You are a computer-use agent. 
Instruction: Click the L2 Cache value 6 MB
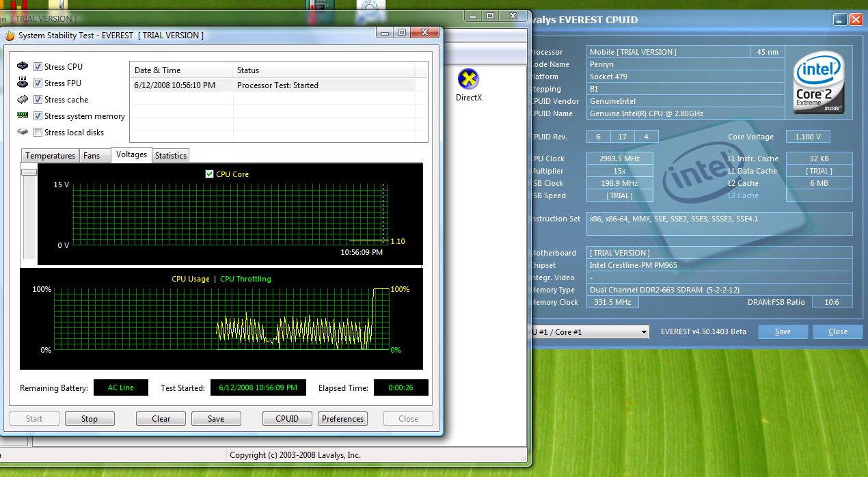coord(819,183)
